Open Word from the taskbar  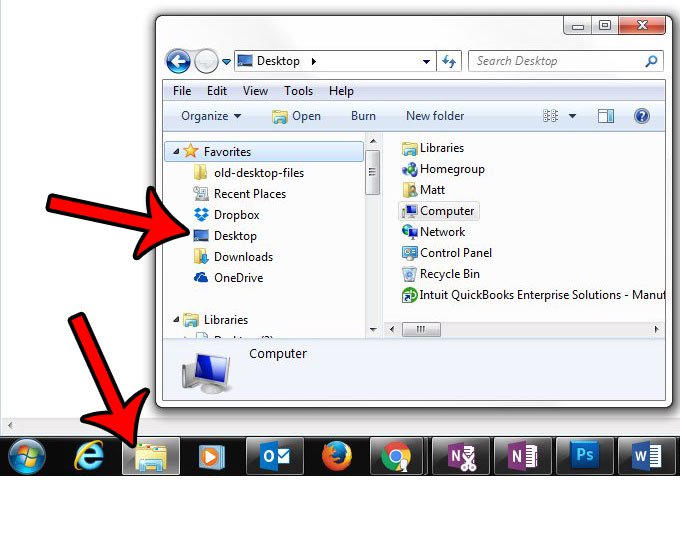coord(647,456)
